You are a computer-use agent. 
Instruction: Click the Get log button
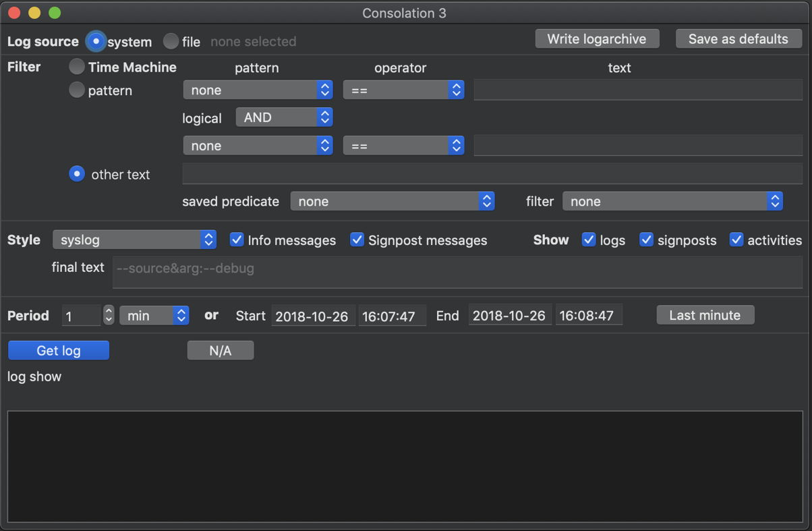[x=59, y=350]
